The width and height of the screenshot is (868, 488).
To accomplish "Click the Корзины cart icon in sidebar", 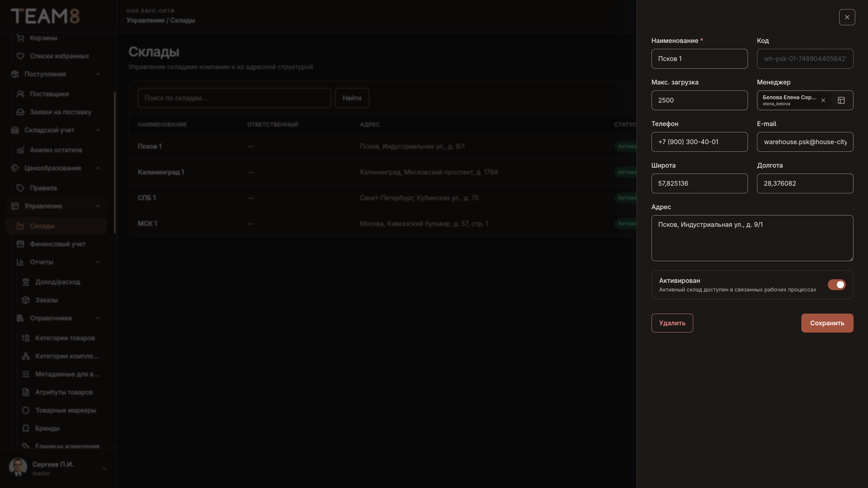I will 20,38.
